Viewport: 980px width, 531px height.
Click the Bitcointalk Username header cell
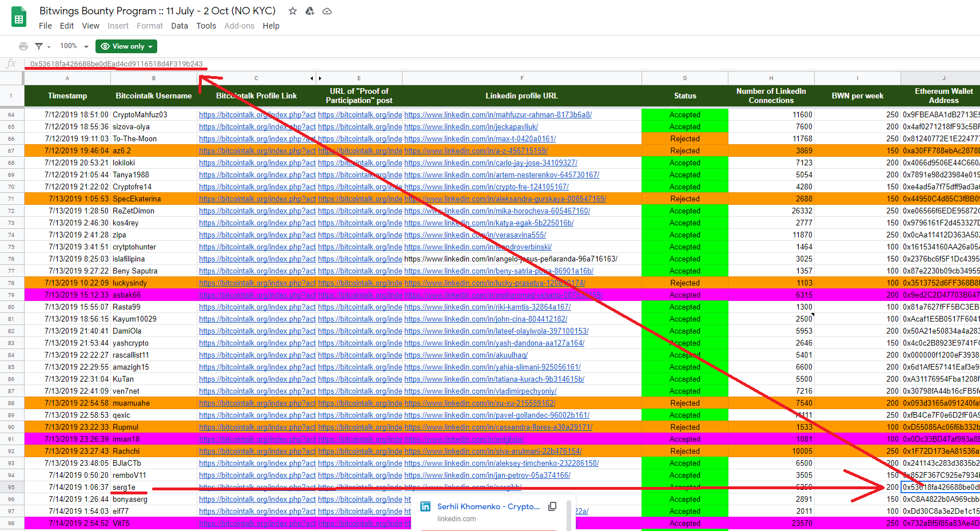[154, 96]
